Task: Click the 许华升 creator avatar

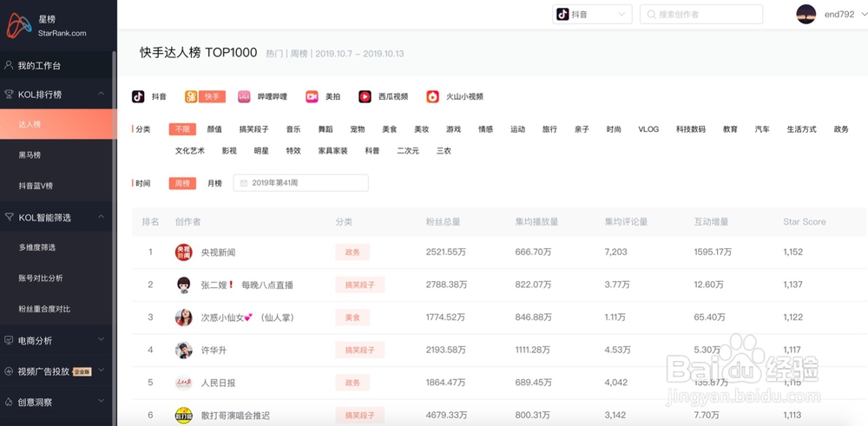Action: [x=183, y=351]
